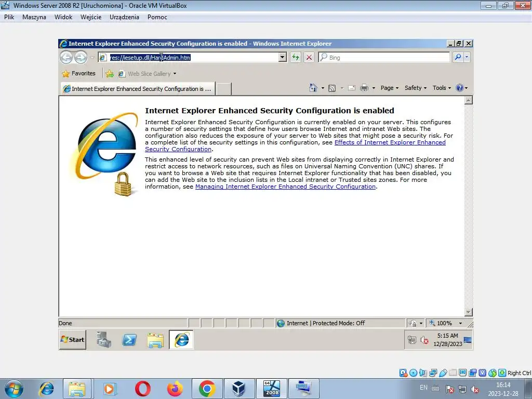This screenshot has height=399, width=532.
Task: Expand the zoom level dropdown arrow
Action: point(460,323)
